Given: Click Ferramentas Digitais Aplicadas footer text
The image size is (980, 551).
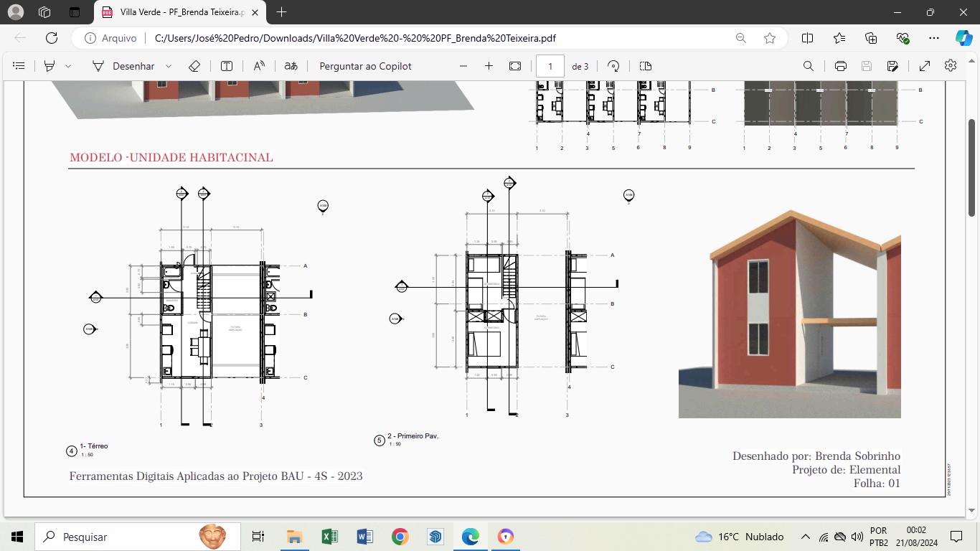Looking at the screenshot, I should coord(216,476).
